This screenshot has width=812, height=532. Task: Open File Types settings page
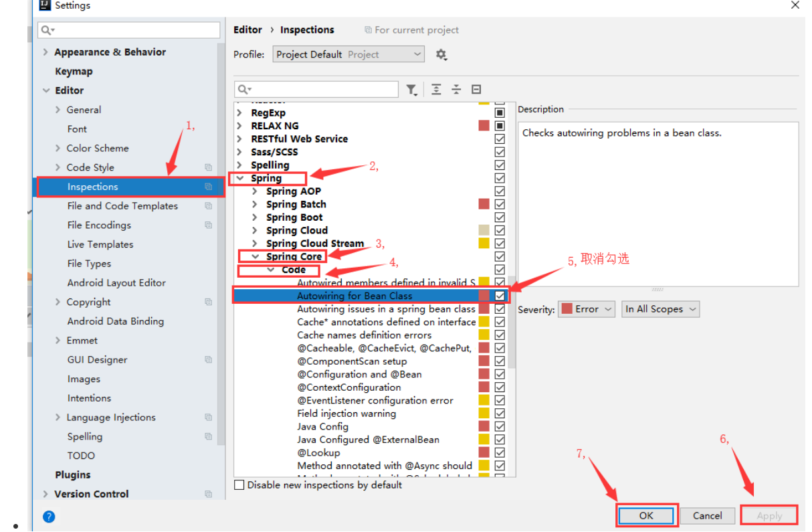(x=89, y=264)
